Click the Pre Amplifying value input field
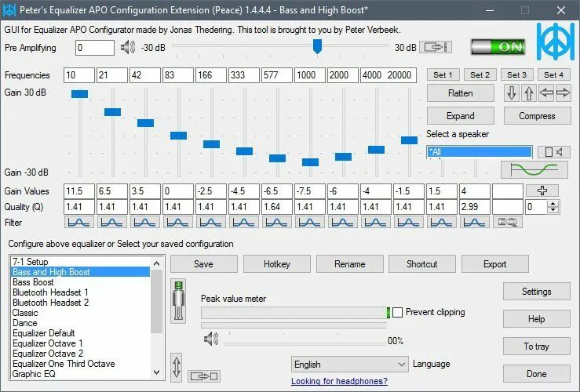Screen dimensions: 580x392 (x=95, y=48)
